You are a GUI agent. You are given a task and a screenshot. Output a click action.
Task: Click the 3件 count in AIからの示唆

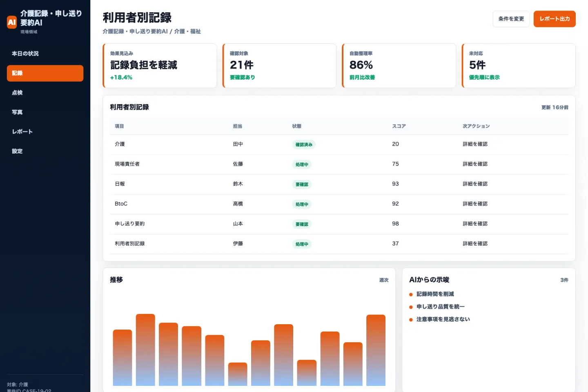click(564, 280)
